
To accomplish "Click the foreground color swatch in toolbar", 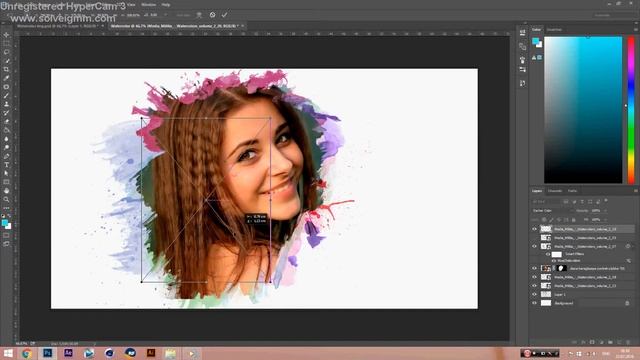I will pyautogui.click(x=4, y=223).
